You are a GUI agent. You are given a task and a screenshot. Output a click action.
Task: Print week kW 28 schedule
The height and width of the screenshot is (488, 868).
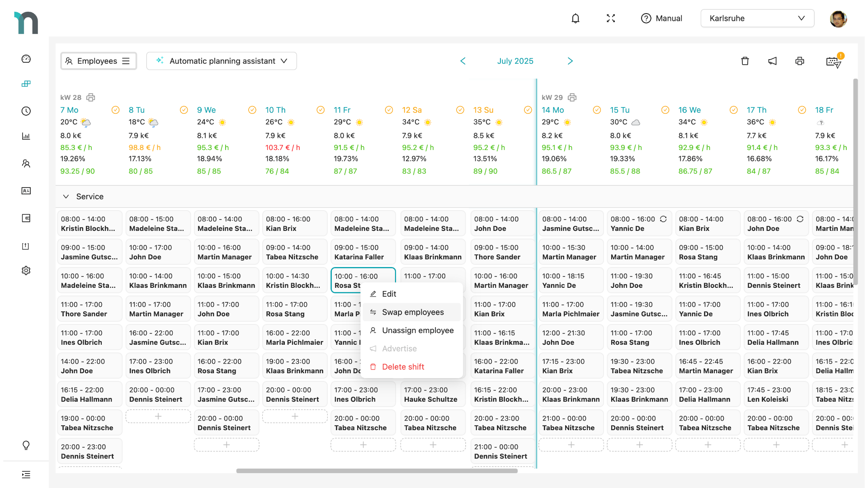[91, 98]
